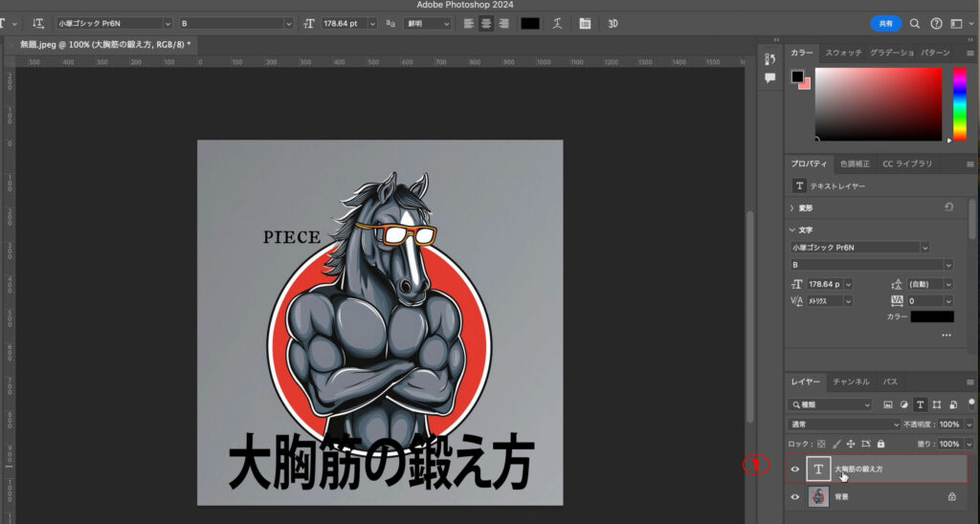Click text color swatch in options bar
Image resolution: width=980 pixels, height=524 pixels.
click(x=530, y=24)
